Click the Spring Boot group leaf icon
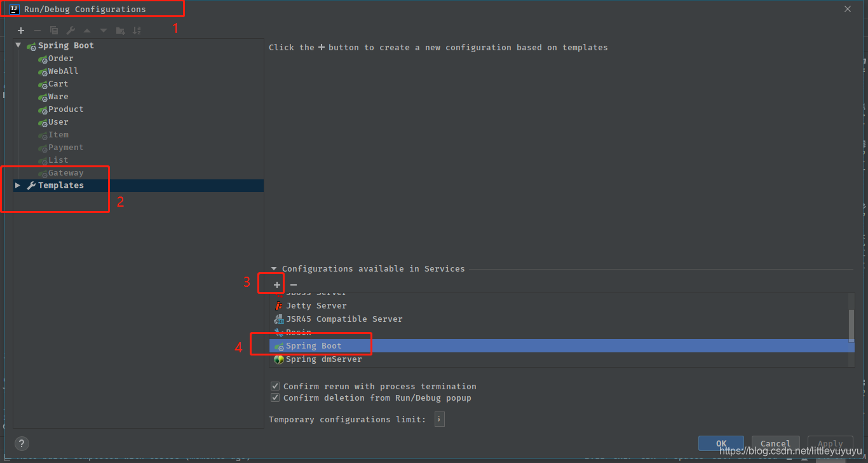 [31, 46]
